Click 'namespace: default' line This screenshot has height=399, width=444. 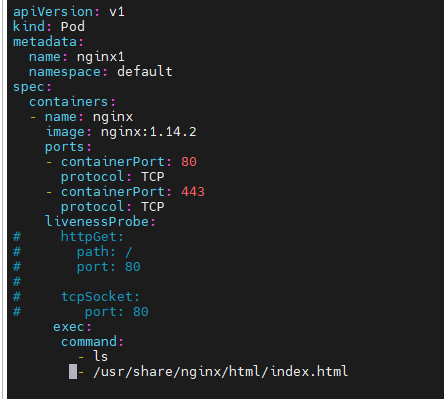(101, 72)
